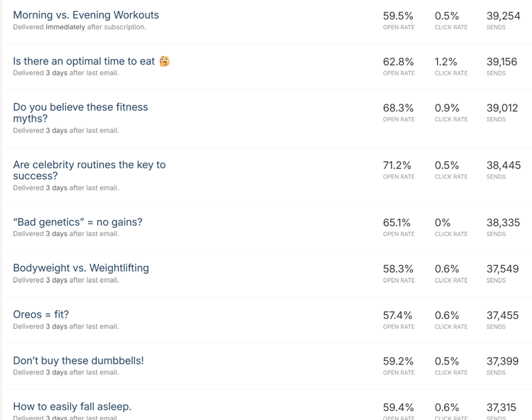
Task: Click the 37,549 sends figure
Action: pyautogui.click(x=502, y=269)
